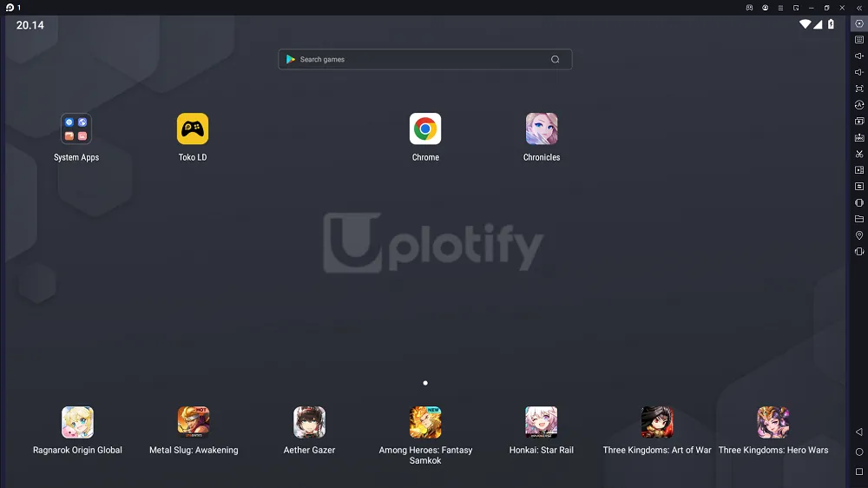Viewport: 868px width, 488px height.
Task: Click the "Ragnarok Origin Global" label
Action: 77,451
